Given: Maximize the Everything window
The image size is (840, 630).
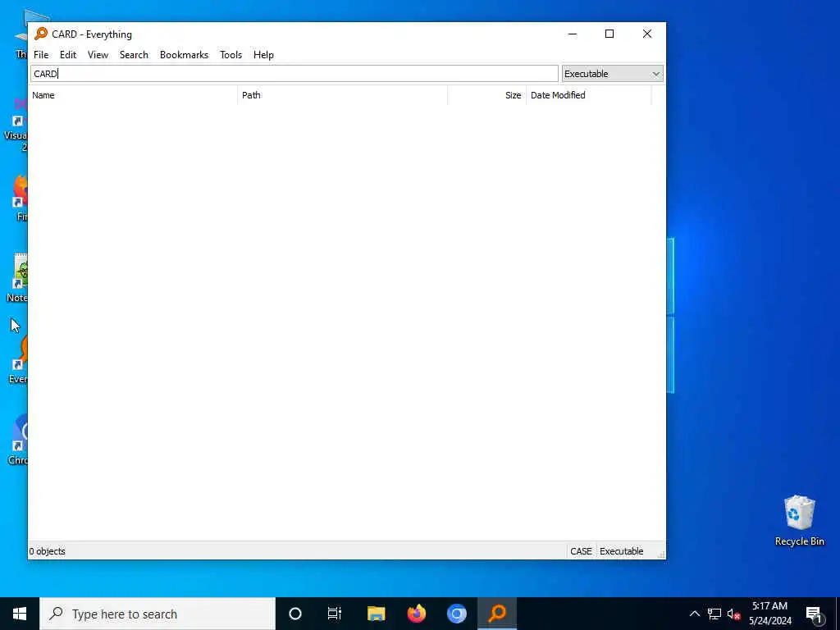Looking at the screenshot, I should pyautogui.click(x=609, y=34).
